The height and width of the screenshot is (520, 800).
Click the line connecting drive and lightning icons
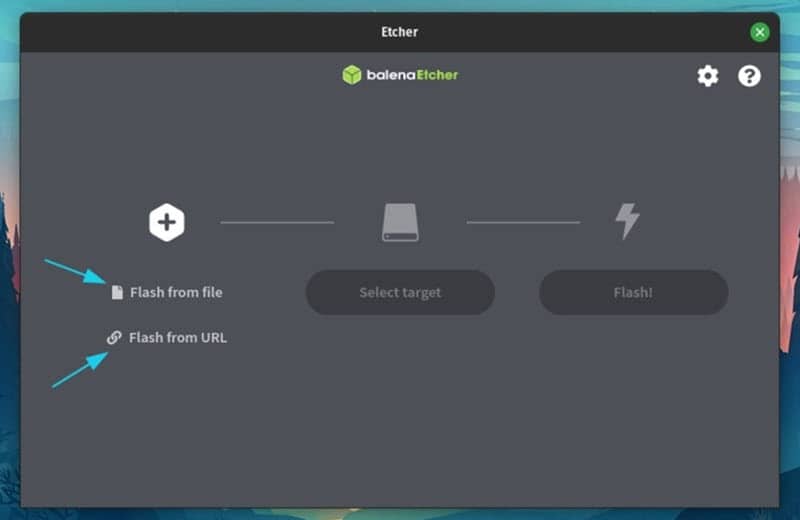523,222
